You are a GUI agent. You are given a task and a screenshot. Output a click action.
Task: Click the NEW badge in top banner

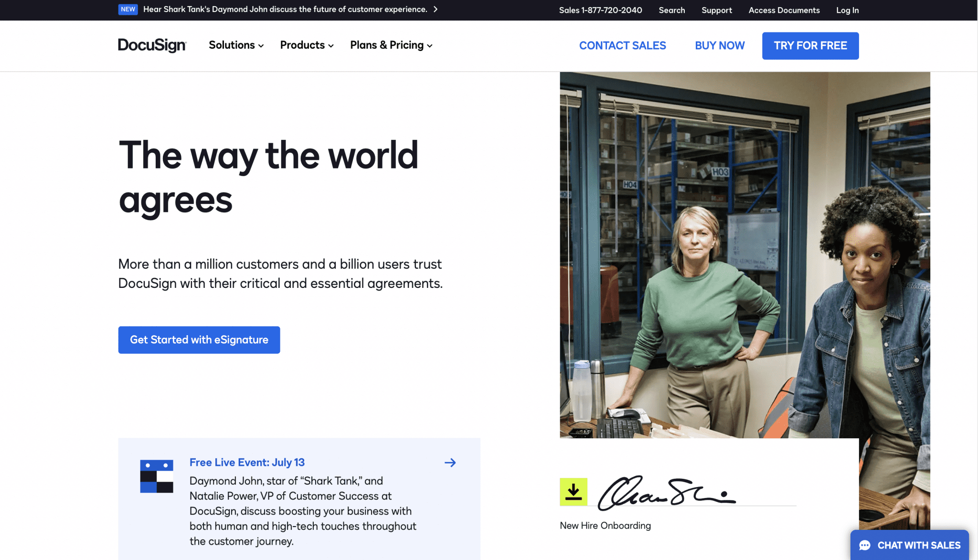tap(128, 10)
